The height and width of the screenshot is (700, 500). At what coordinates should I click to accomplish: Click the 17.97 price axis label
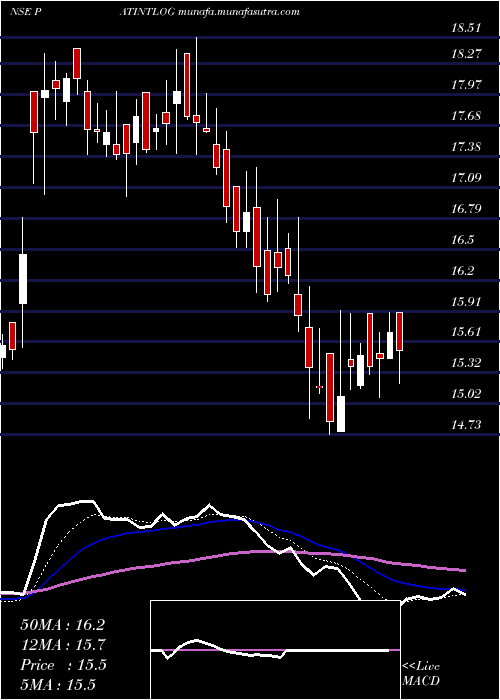(x=467, y=84)
